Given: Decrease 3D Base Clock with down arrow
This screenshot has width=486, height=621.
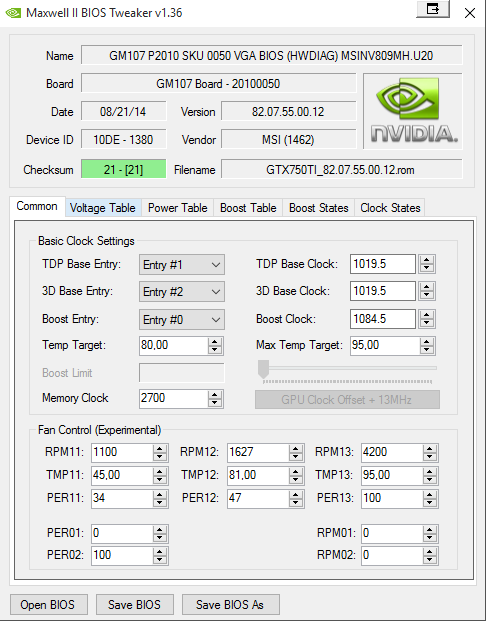Looking at the screenshot, I should tap(427, 295).
